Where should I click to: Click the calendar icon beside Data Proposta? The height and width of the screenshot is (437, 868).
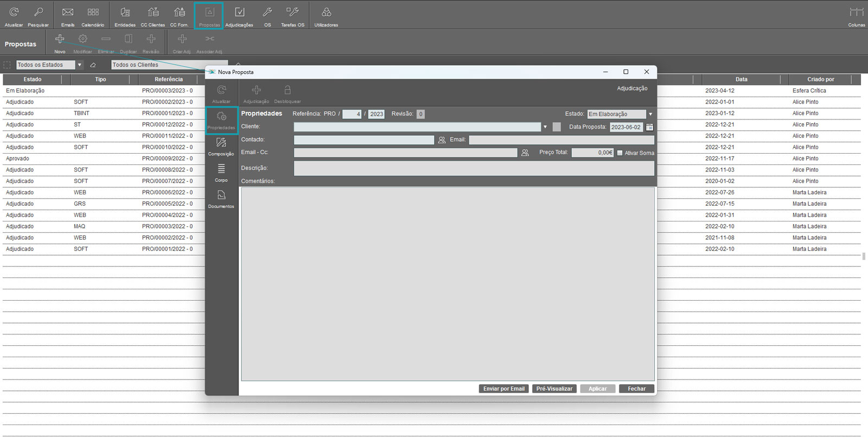tap(649, 127)
